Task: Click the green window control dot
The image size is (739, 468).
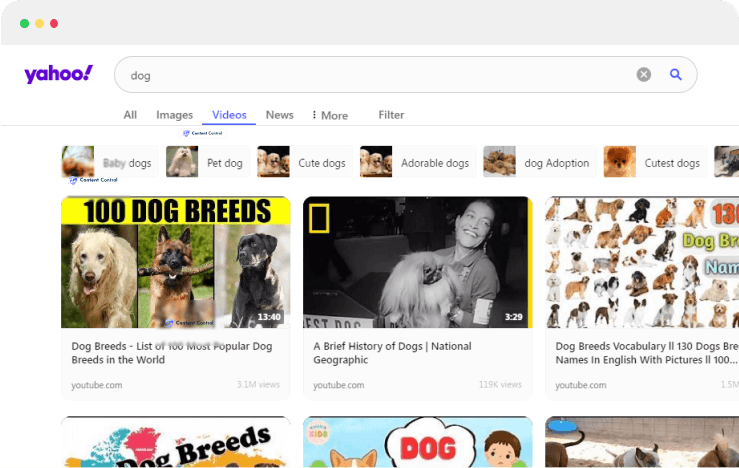Action: click(x=25, y=24)
